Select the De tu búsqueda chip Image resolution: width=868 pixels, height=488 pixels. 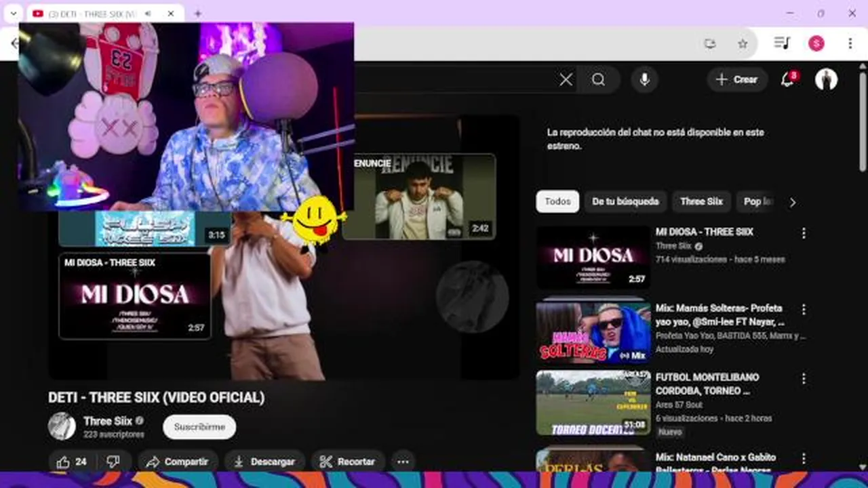[x=625, y=201]
